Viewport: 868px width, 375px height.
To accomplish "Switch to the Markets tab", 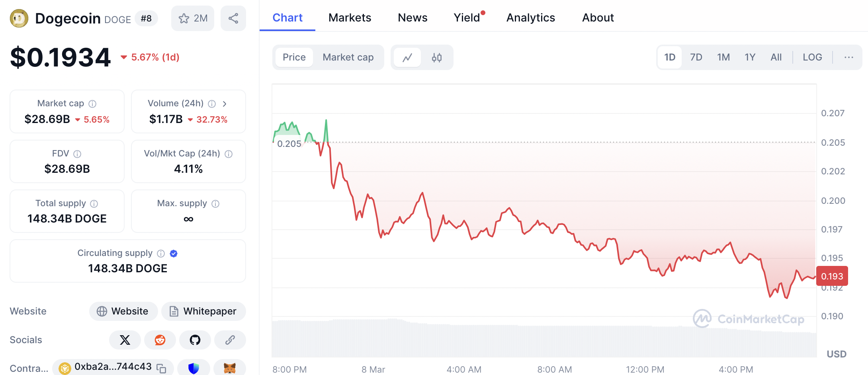I will [x=350, y=18].
